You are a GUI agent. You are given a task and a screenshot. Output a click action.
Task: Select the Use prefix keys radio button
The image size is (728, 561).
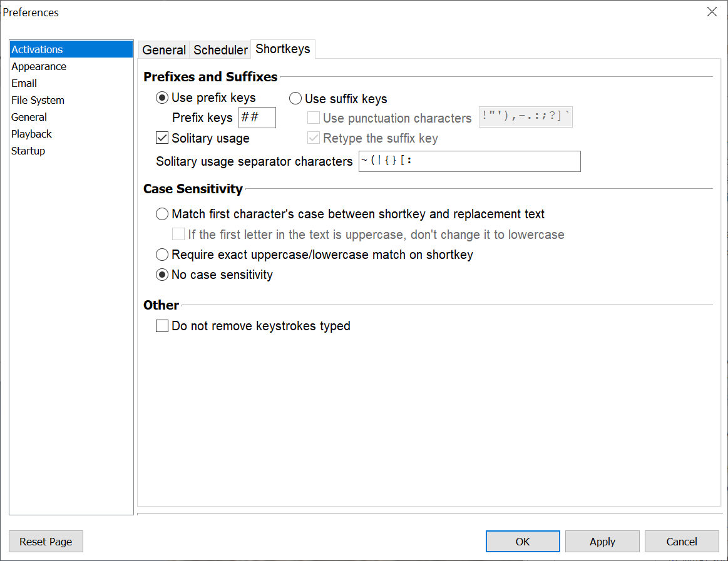pos(162,98)
